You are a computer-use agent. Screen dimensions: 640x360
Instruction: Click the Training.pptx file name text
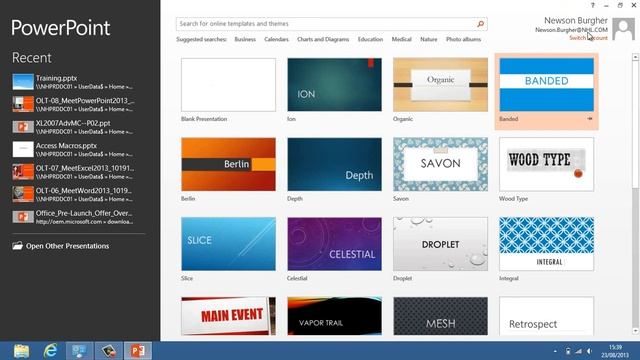[x=56, y=78]
